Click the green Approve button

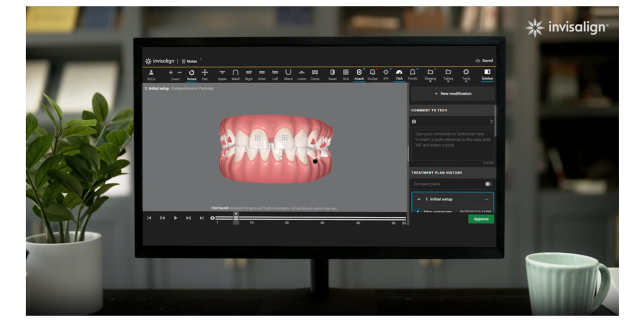(x=481, y=219)
